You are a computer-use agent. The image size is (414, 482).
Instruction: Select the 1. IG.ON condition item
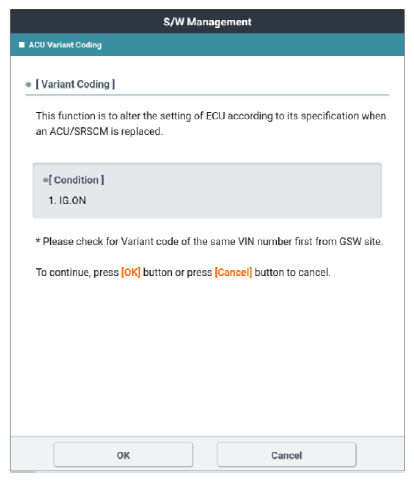click(x=67, y=200)
